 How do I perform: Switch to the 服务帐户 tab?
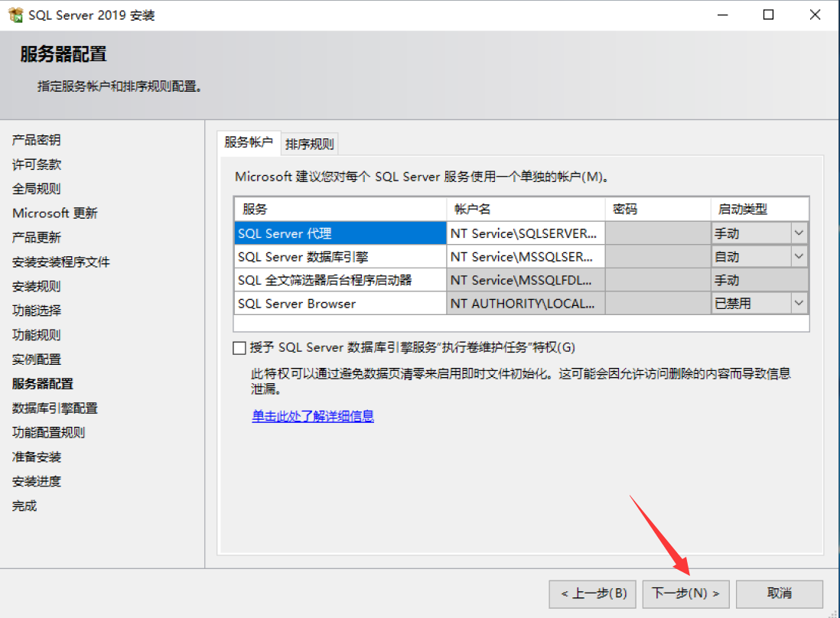[249, 142]
